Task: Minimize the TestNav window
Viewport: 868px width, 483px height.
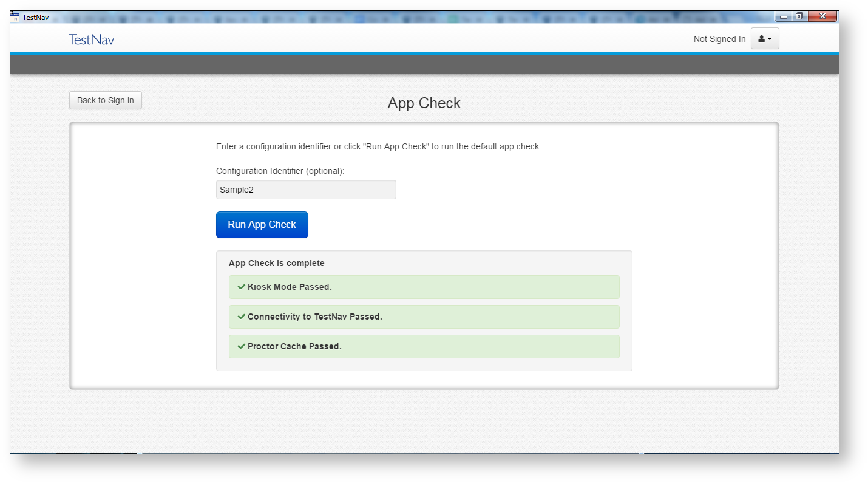Action: point(784,16)
